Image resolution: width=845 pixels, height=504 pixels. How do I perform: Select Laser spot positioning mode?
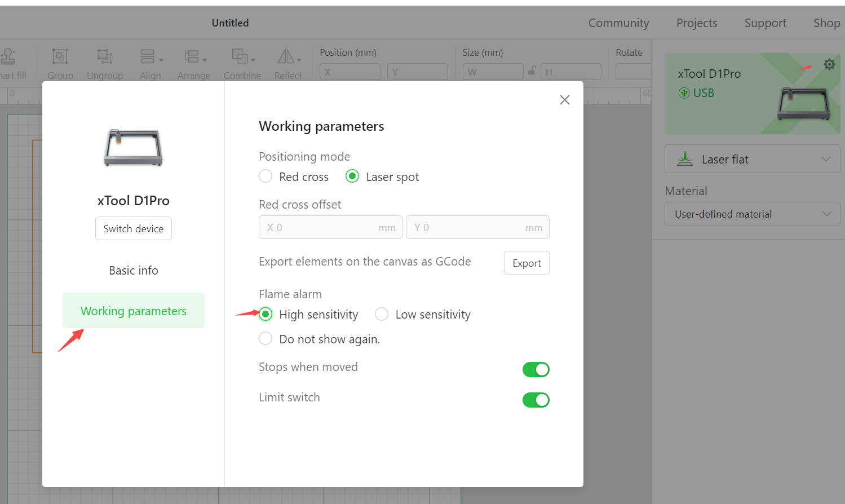pos(352,176)
